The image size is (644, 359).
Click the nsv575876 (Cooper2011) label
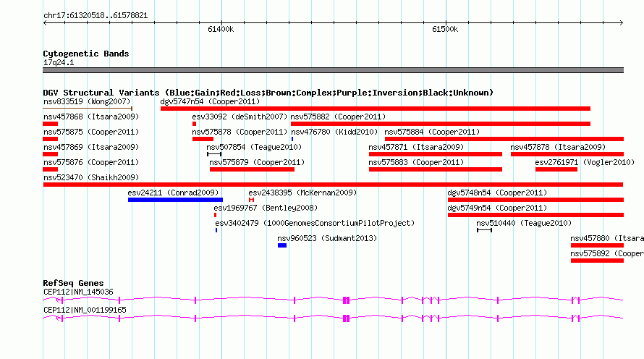click(x=91, y=162)
